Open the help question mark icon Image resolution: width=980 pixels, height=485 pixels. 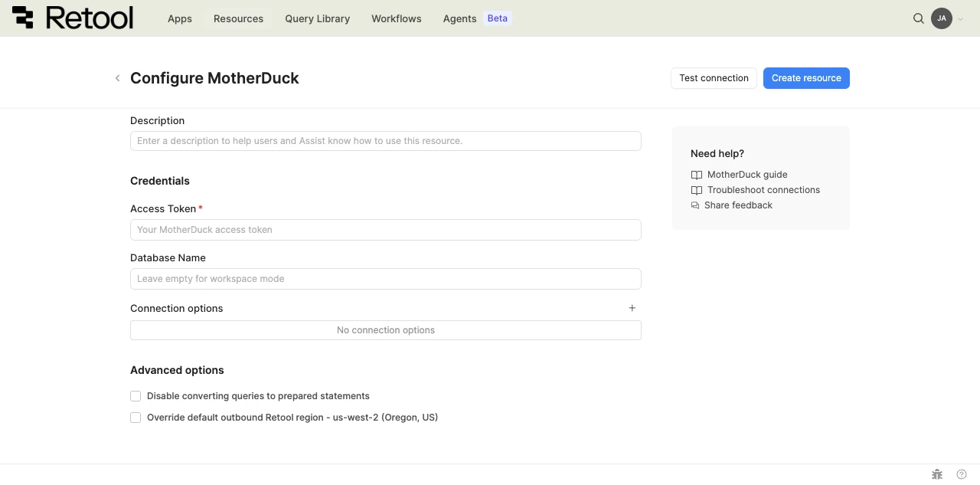[x=962, y=474]
